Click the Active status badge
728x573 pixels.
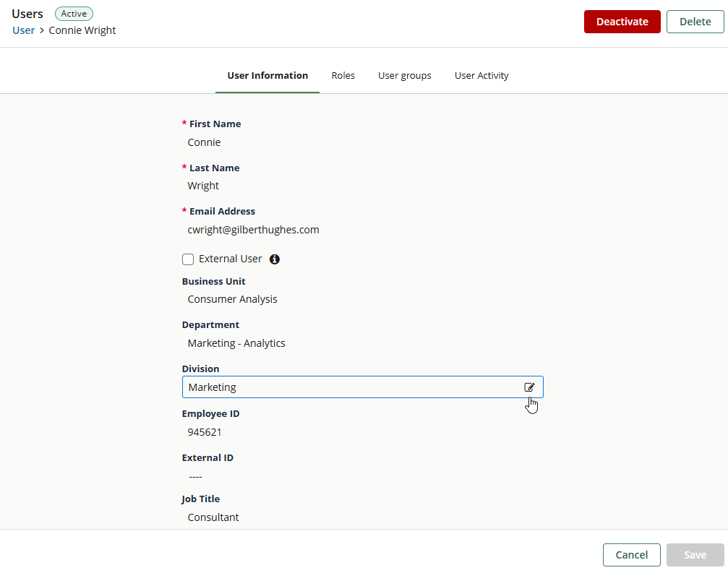[x=74, y=14]
